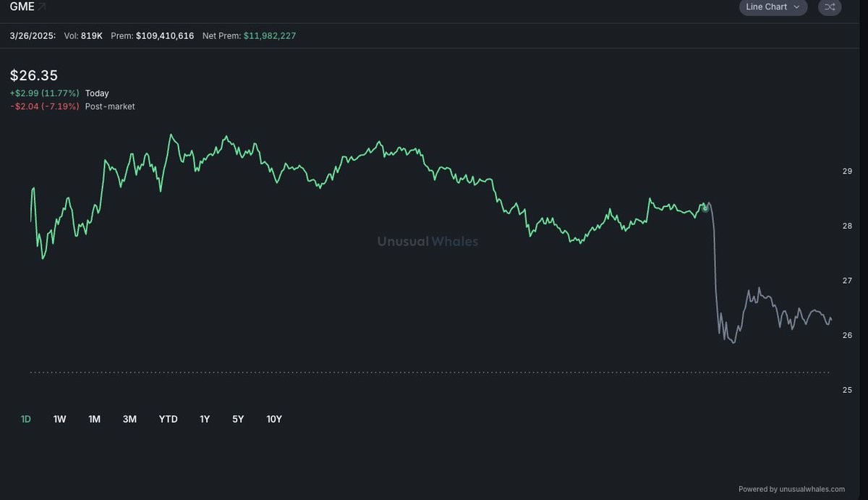The height and width of the screenshot is (500, 868).
Task: Choose the 3M time range
Action: point(129,419)
